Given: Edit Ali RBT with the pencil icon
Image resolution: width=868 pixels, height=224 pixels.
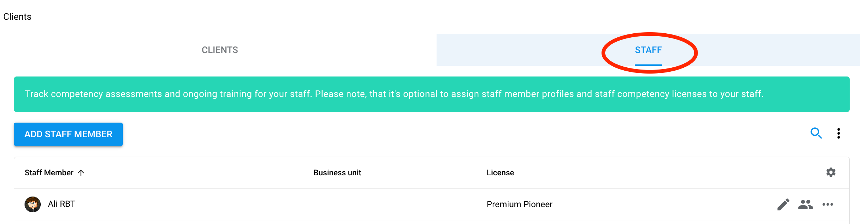Looking at the screenshot, I should point(783,204).
